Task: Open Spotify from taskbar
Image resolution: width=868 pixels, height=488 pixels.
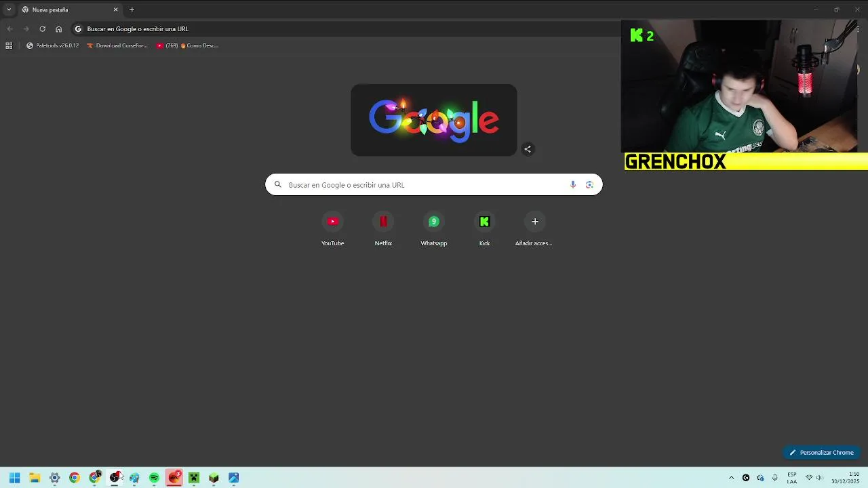Action: pyautogui.click(x=154, y=478)
